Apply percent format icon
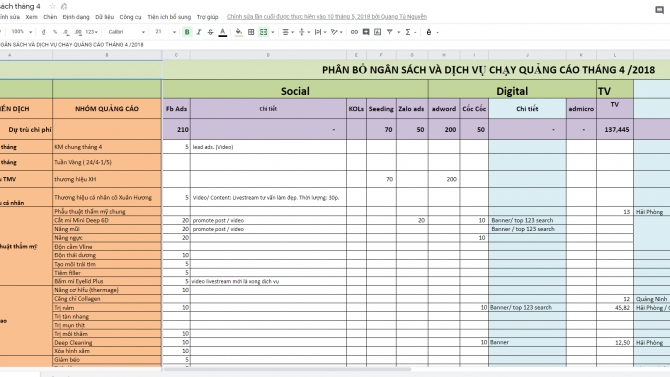 click(x=55, y=32)
